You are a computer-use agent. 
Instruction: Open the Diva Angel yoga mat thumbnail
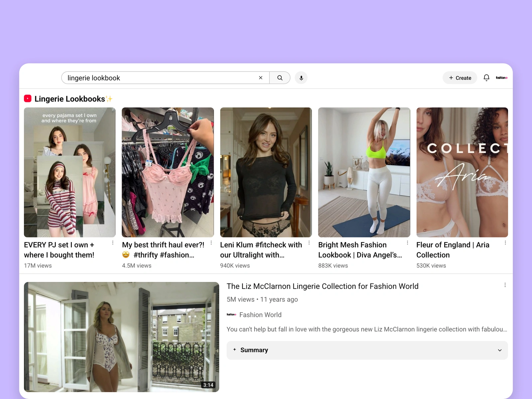click(364, 172)
